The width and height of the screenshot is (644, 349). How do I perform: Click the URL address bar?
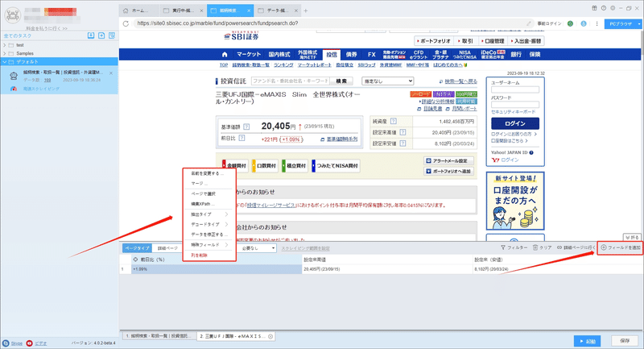point(328,23)
